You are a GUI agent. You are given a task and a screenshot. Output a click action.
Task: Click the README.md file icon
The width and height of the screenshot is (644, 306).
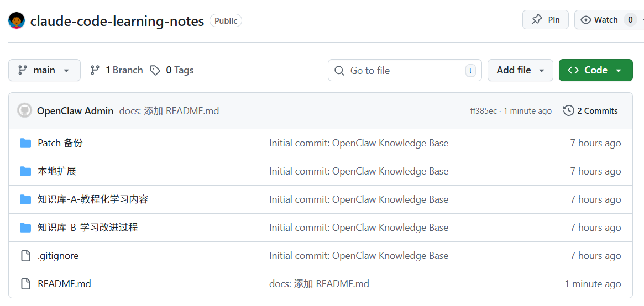point(25,284)
